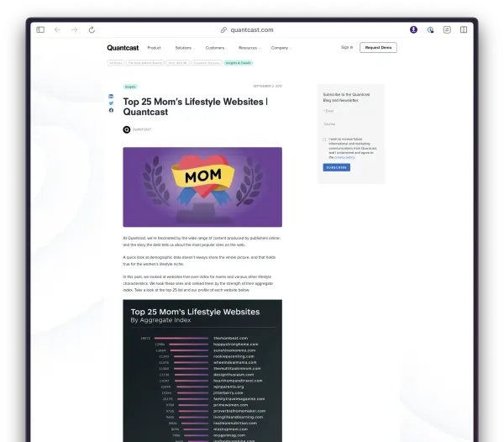This screenshot has width=504, height=442.
Task: Expand the Solutions navigation menu
Action: [x=185, y=48]
